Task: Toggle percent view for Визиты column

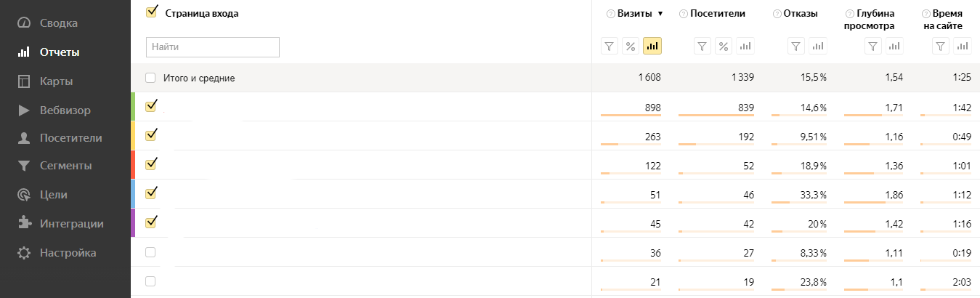Action: (631, 47)
